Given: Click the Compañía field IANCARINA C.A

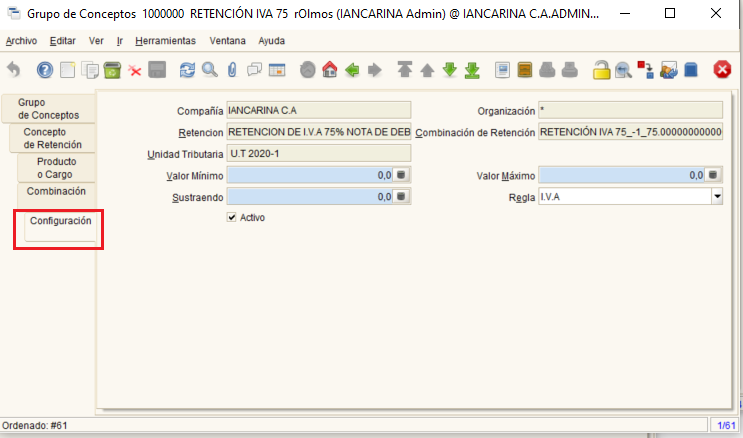Looking at the screenshot, I should 319,110.
